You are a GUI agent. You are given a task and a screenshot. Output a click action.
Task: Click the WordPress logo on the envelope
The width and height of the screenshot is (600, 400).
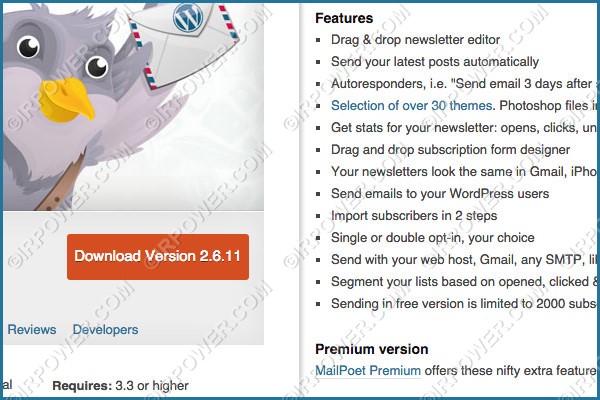pyautogui.click(x=188, y=18)
